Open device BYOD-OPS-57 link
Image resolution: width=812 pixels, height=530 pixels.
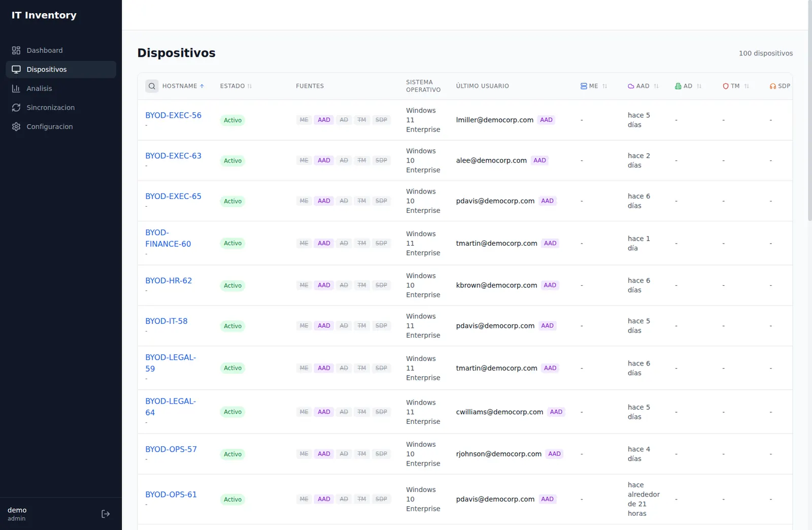coord(171,449)
